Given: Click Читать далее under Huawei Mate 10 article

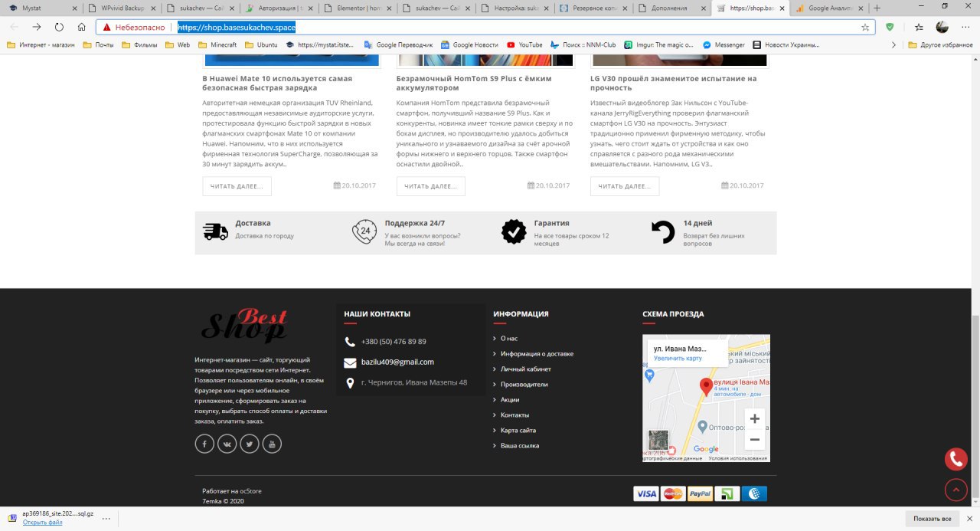Looking at the screenshot, I should coord(237,186).
